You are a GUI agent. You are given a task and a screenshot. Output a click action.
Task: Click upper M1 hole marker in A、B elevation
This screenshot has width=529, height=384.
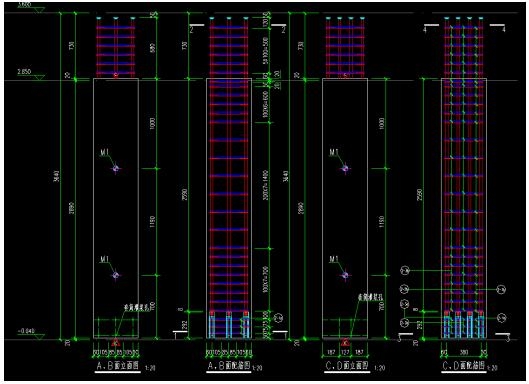coord(116,168)
